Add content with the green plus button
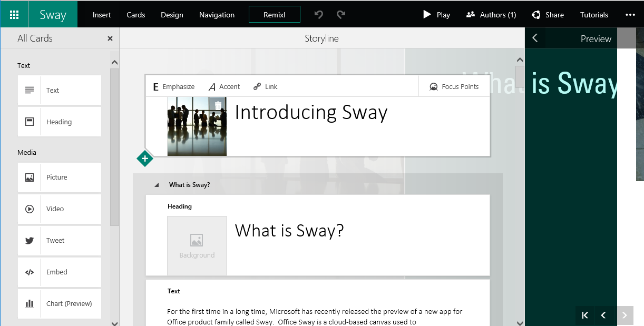Viewport: 644px width, 326px height. tap(145, 158)
